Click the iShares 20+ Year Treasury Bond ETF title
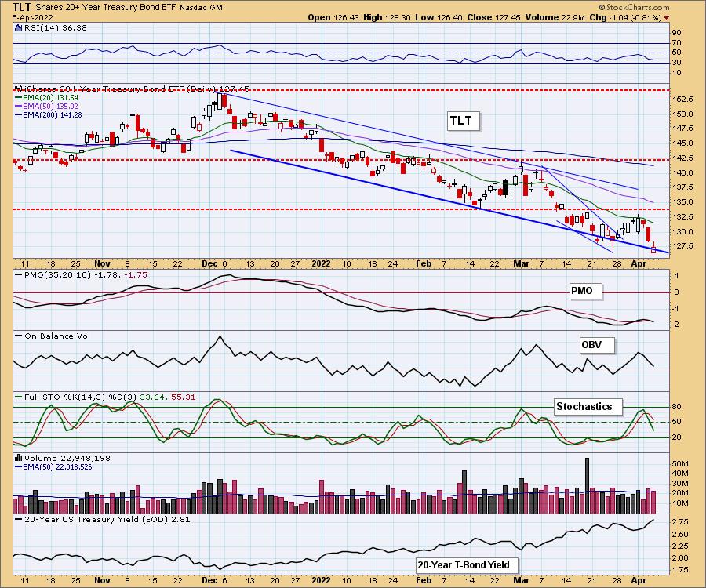The image size is (706, 588). point(105,8)
